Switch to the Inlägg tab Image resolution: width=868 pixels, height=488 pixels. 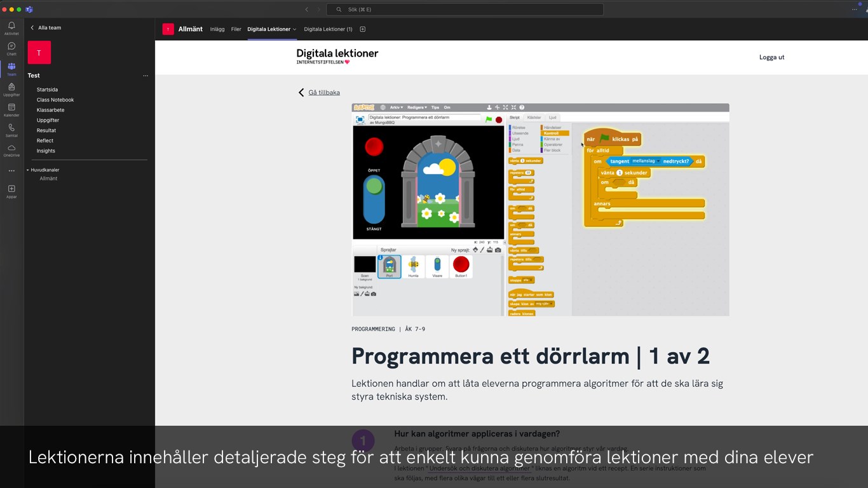point(217,29)
